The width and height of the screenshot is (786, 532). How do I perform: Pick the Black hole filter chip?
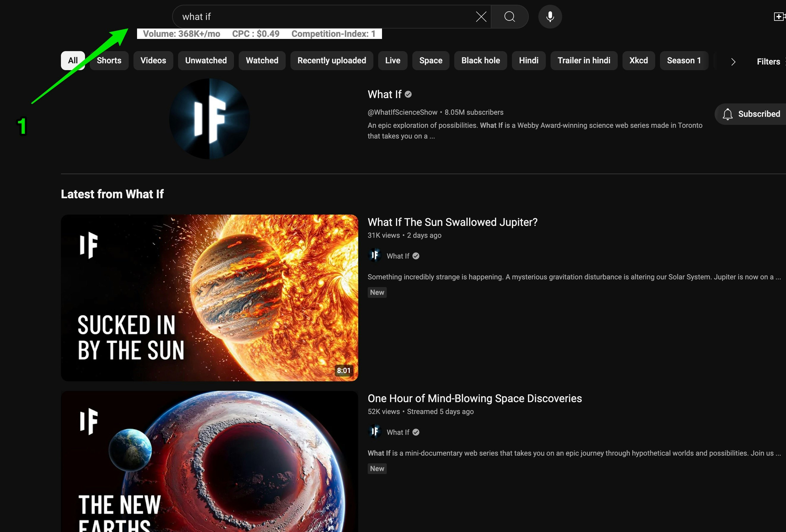tap(481, 61)
